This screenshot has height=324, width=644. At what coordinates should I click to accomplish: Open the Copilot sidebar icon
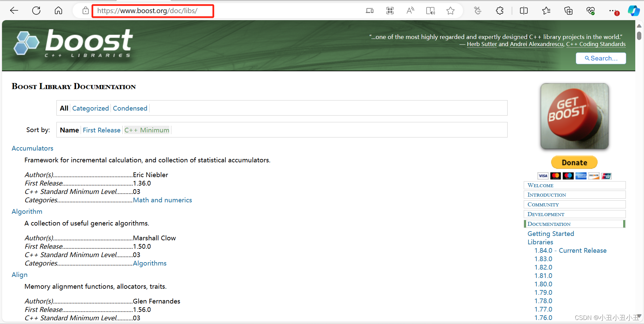coord(634,11)
